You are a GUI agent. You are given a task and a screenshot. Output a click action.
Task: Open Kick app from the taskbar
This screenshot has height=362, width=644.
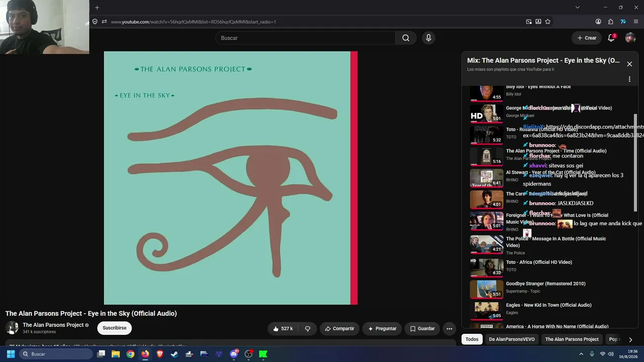263,354
